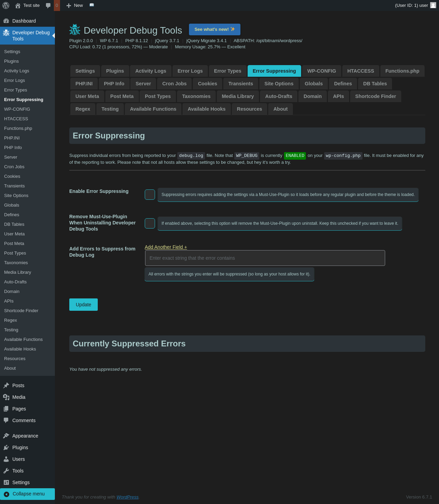
Task: Click the book icon in admin bar
Action: (92, 5)
